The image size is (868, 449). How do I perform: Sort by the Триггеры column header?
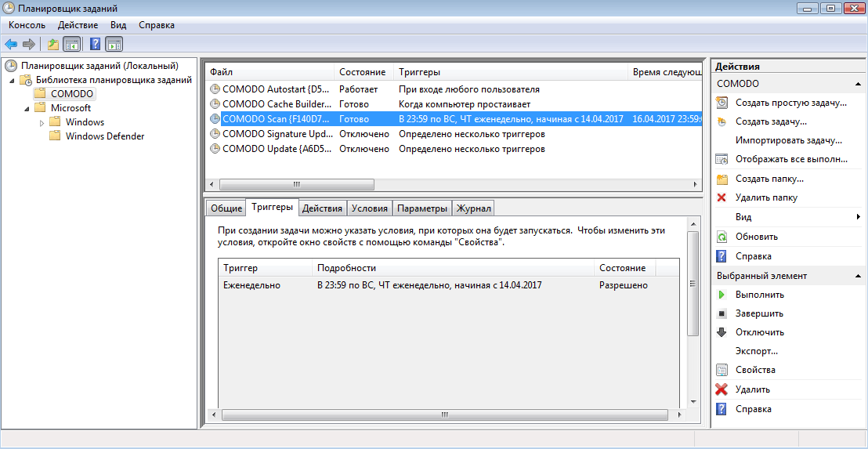coord(511,72)
